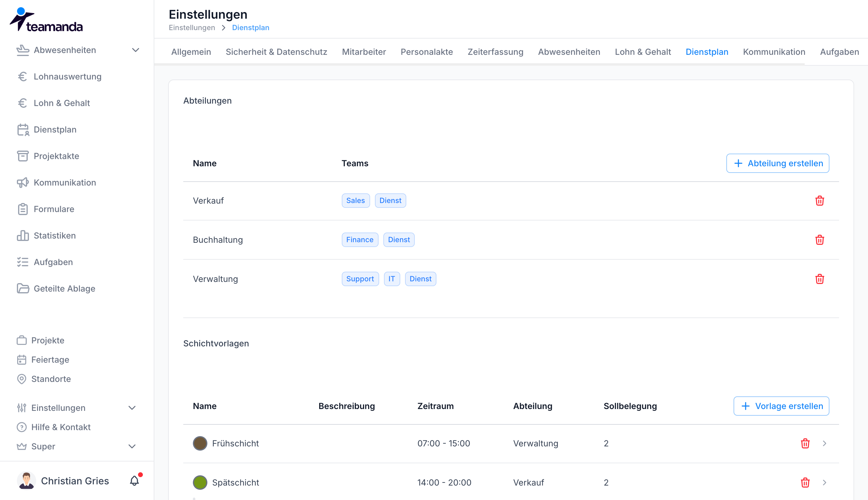Open Lohnauswertung in the sidebar
The height and width of the screenshot is (500, 868).
[67, 77]
